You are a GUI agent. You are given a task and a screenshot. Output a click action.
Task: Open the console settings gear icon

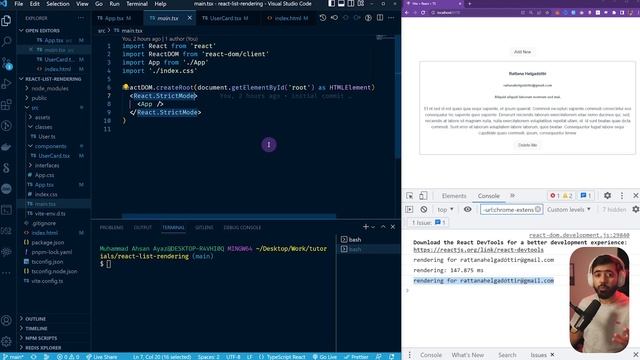point(636,209)
